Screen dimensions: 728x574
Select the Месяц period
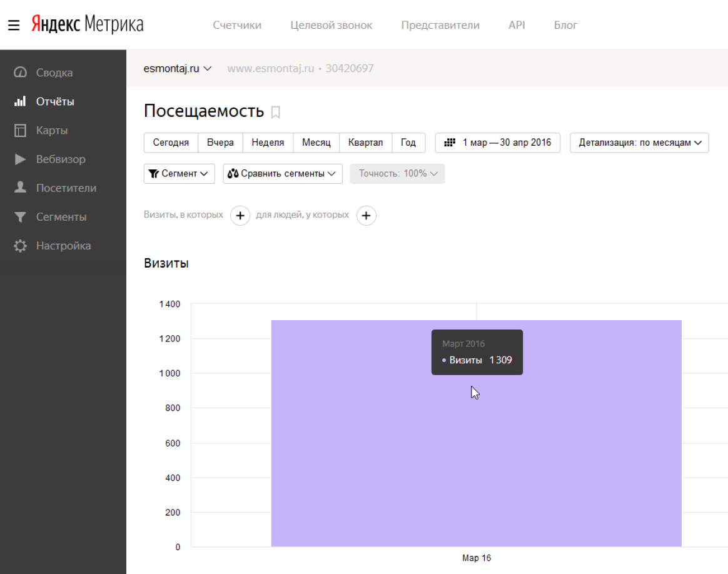[x=316, y=143]
